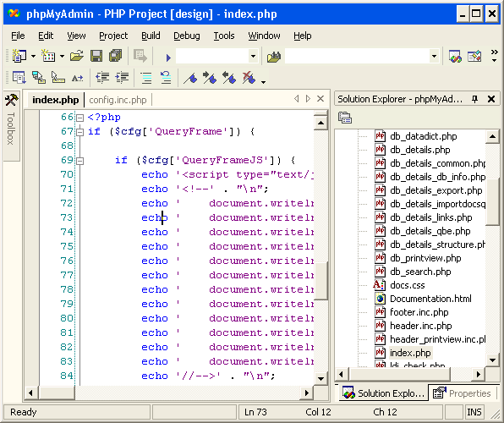Click the Uncomment Selection icon
The image size is (504, 423).
tap(166, 78)
